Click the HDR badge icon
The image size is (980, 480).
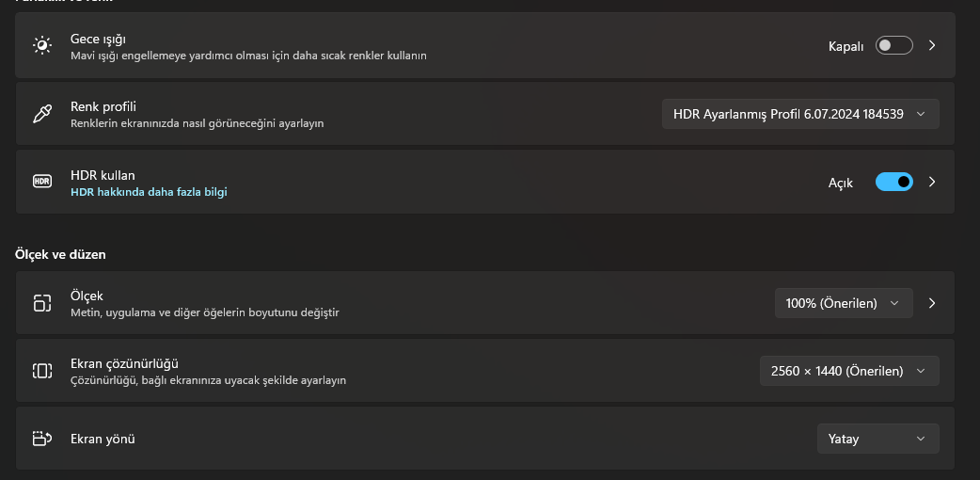(42, 182)
